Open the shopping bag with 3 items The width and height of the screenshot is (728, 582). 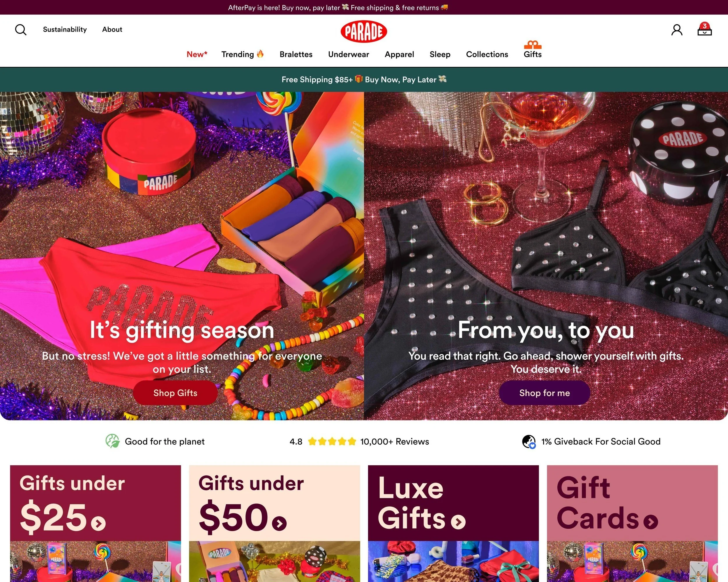pos(705,29)
